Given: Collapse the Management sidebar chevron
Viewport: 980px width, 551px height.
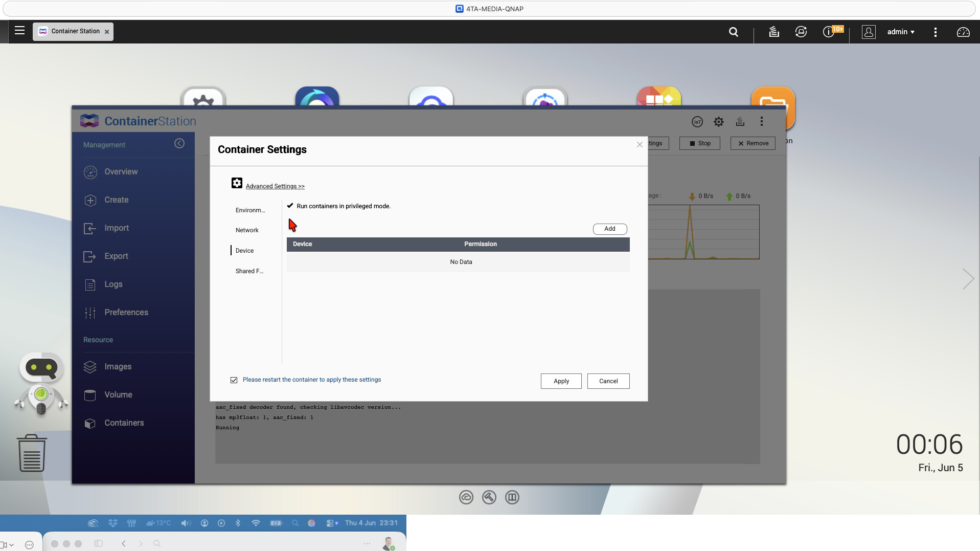Looking at the screenshot, I should pyautogui.click(x=179, y=143).
